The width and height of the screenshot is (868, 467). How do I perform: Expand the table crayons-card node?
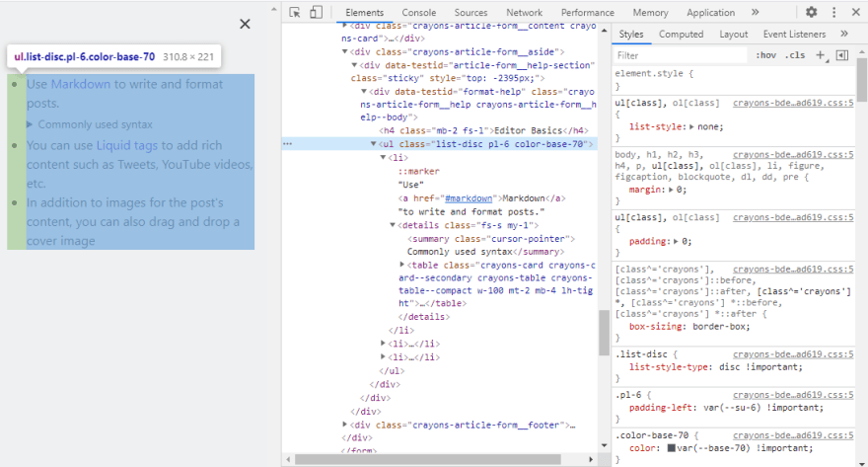point(401,265)
